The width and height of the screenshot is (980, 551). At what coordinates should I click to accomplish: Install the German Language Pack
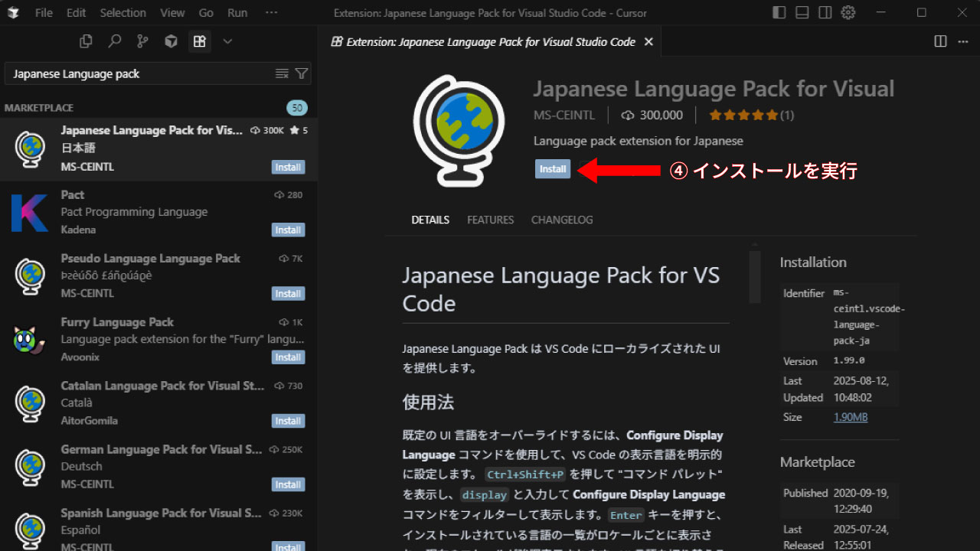click(288, 484)
